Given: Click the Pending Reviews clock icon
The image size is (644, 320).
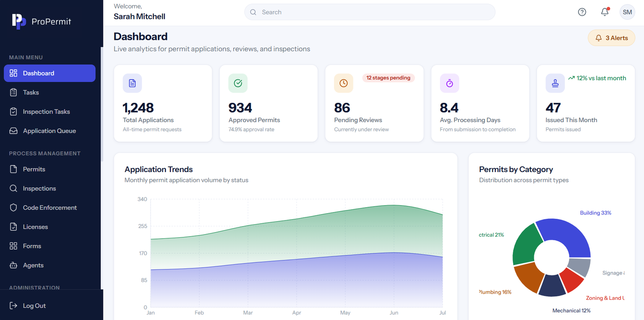Looking at the screenshot, I should 343,83.
